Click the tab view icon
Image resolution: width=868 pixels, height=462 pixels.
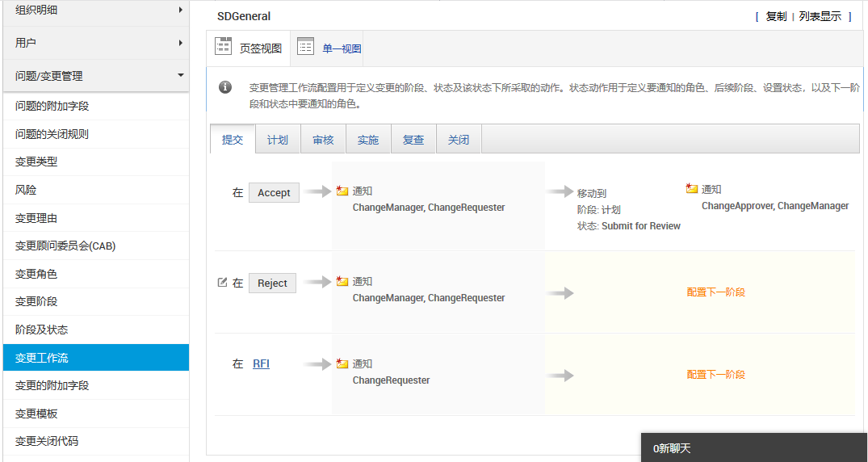pos(223,47)
